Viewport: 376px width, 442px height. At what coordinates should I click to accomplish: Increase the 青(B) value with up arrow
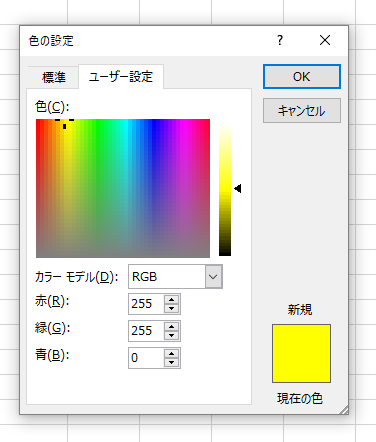point(172,353)
